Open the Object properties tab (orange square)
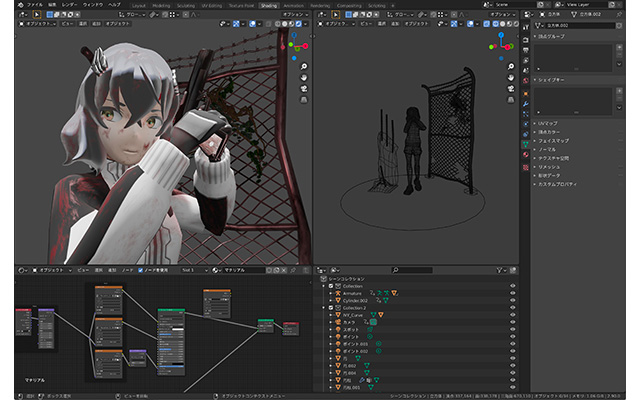Screen dimensions: 640x400 coord(526,93)
